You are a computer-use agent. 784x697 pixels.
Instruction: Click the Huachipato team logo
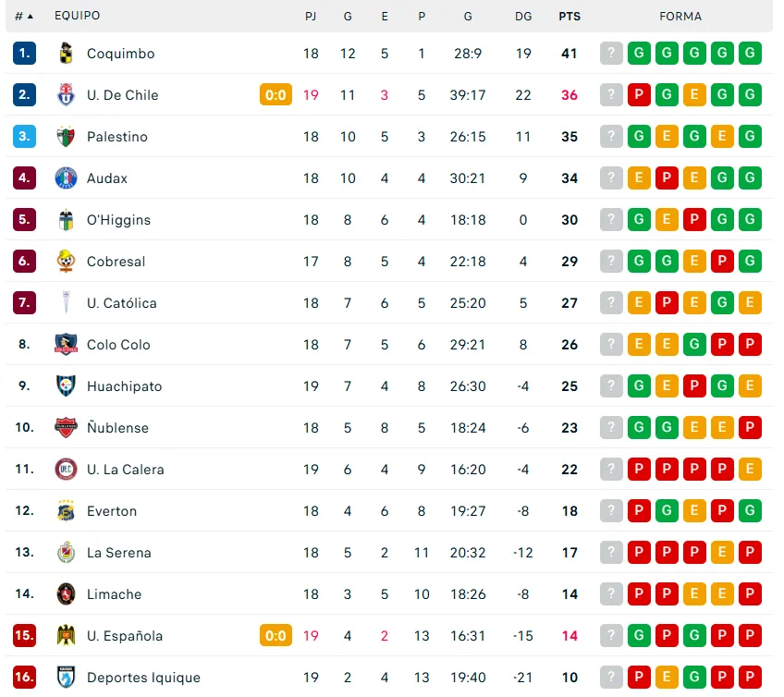(66, 386)
